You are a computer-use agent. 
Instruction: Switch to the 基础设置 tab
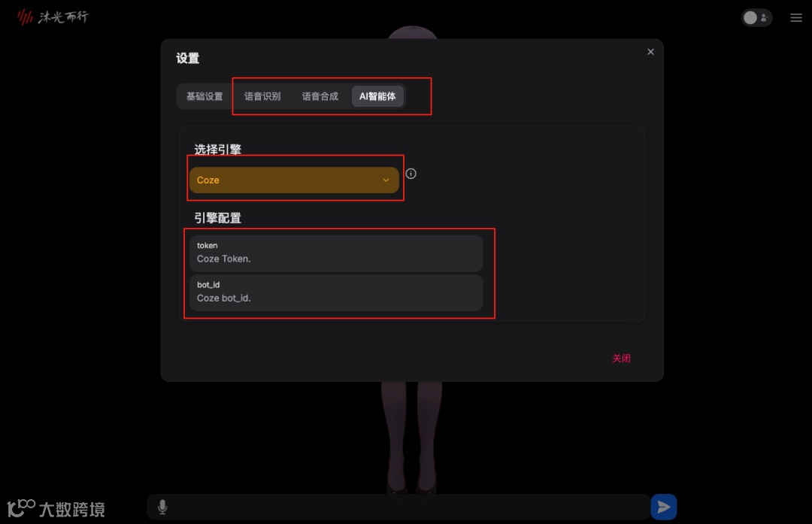coord(205,96)
